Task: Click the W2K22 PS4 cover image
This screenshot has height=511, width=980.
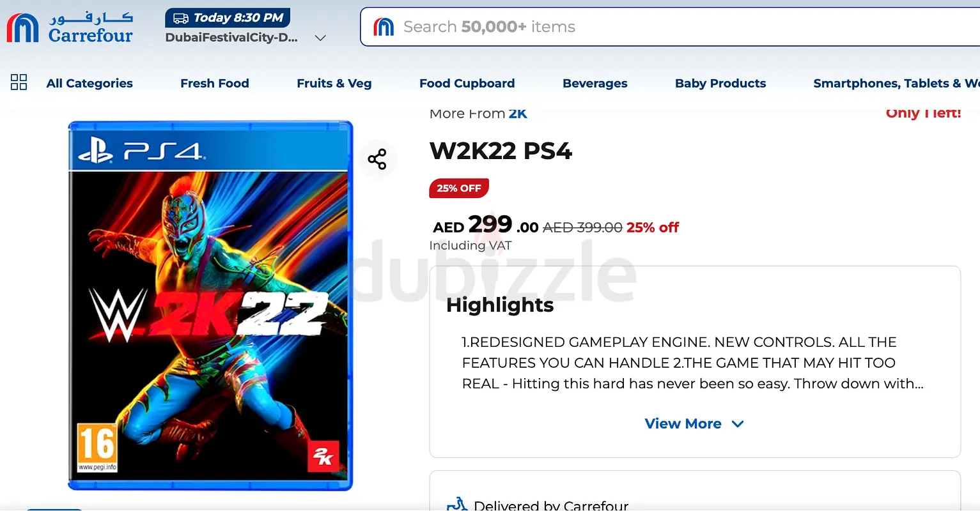Action: [x=210, y=305]
